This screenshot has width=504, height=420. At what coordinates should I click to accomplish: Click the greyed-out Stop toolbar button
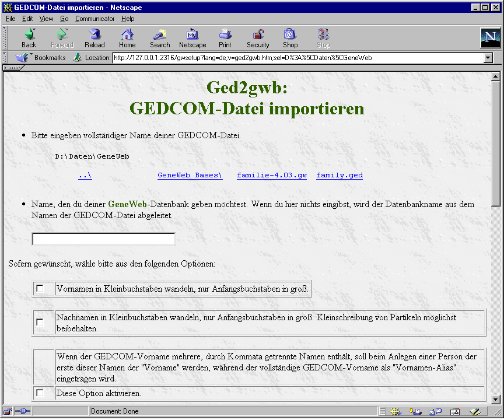[x=323, y=38]
